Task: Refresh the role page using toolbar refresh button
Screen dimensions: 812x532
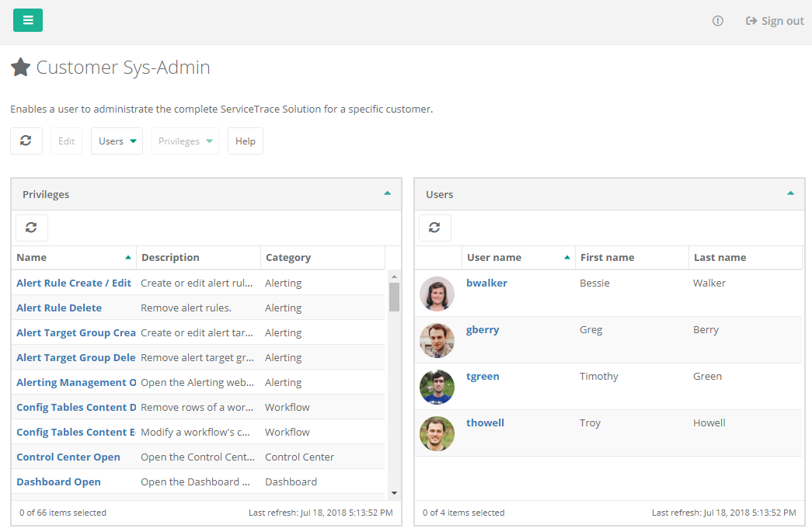Action: (26, 141)
